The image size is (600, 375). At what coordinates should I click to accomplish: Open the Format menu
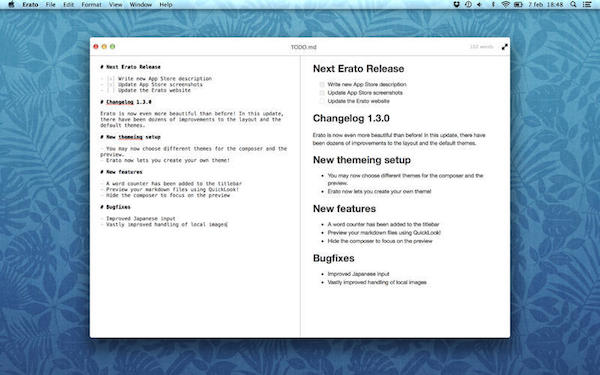(x=91, y=5)
